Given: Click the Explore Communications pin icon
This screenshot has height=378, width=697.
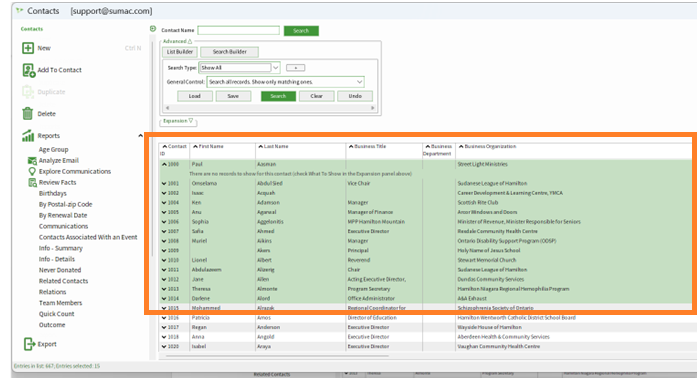Looking at the screenshot, I should point(32,171).
